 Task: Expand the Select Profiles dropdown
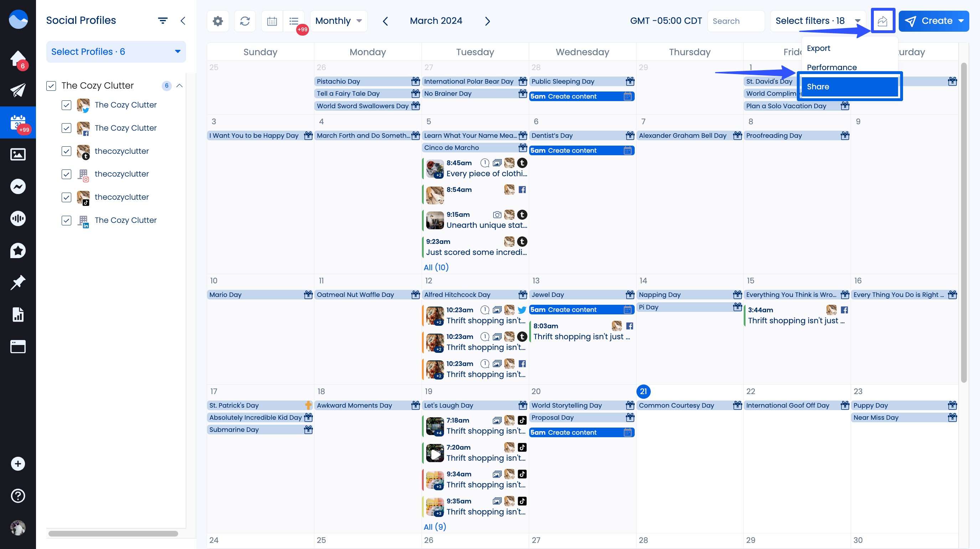coord(116,52)
